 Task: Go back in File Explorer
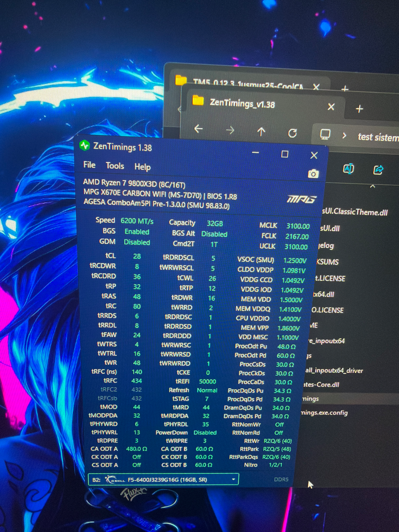click(x=199, y=129)
